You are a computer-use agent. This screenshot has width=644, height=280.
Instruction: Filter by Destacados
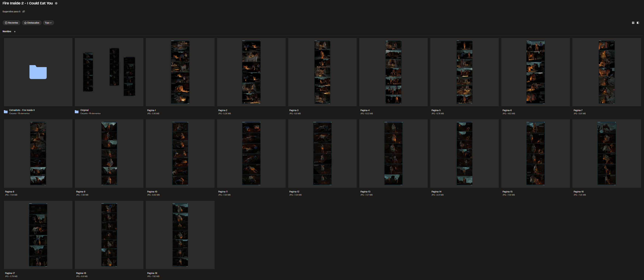[x=32, y=23]
